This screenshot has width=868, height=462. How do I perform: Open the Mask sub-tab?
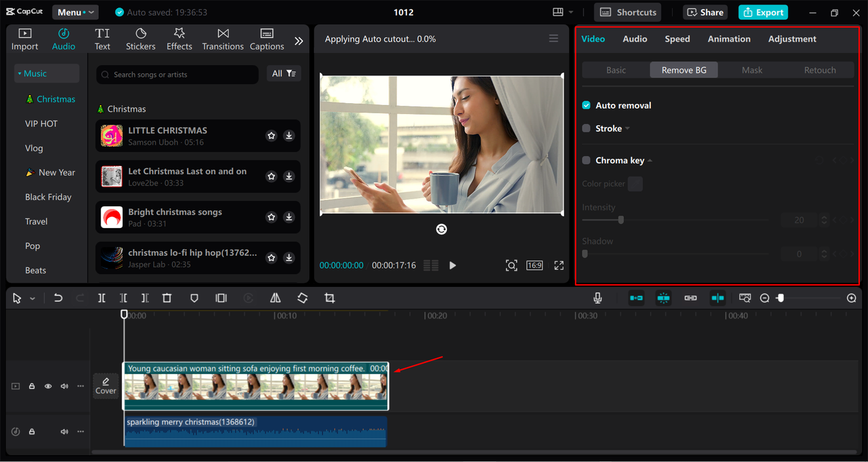tap(752, 70)
